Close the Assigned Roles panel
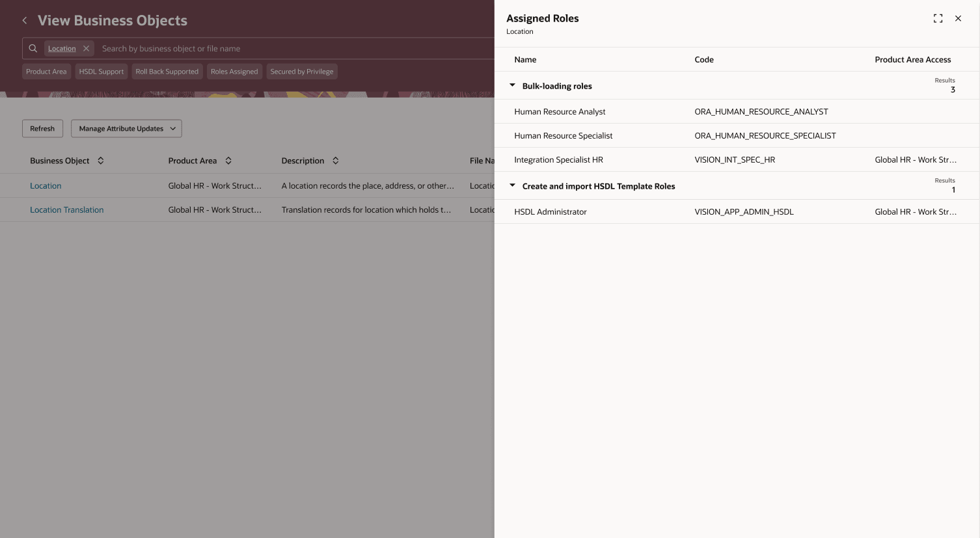980x538 pixels. point(958,18)
